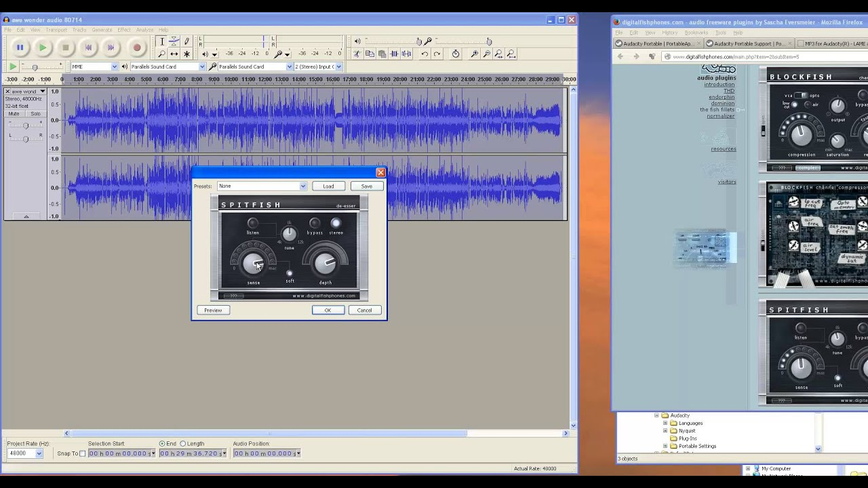Open the Generate menu
Image resolution: width=868 pixels, height=488 pixels.
point(102,29)
